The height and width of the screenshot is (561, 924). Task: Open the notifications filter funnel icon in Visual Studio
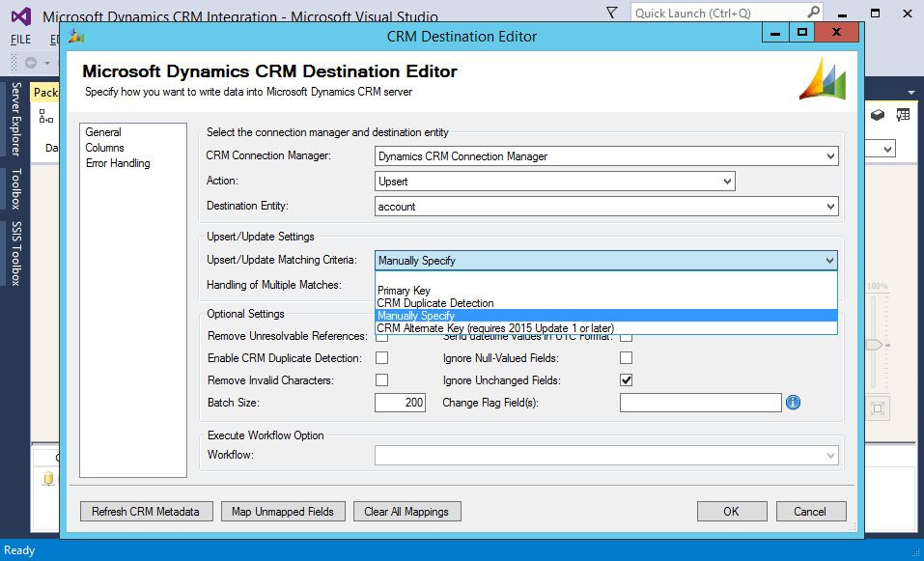coord(612,13)
